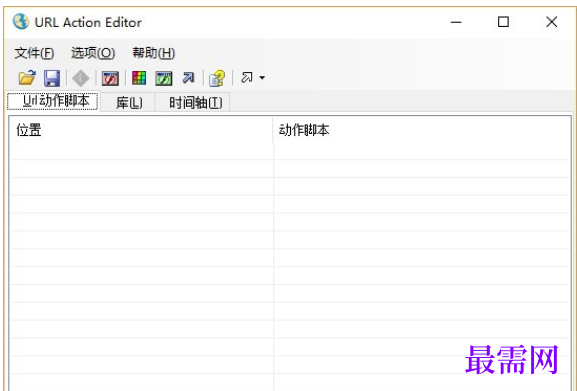
Task: Click the gray diamond toolbar icon
Action: pyautogui.click(x=81, y=78)
